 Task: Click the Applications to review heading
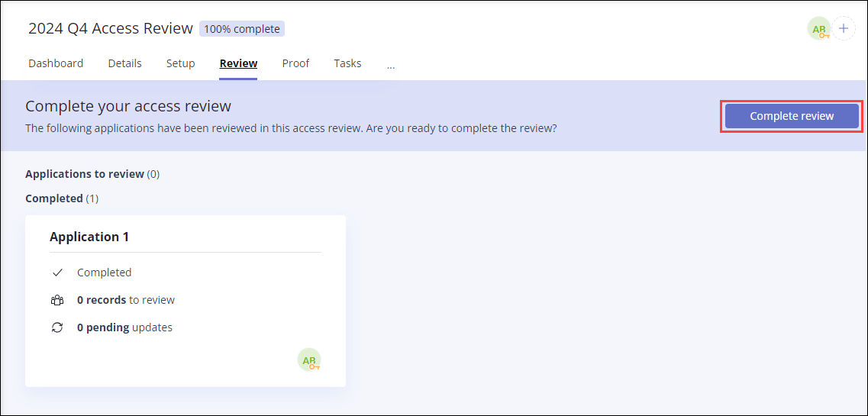coord(92,174)
